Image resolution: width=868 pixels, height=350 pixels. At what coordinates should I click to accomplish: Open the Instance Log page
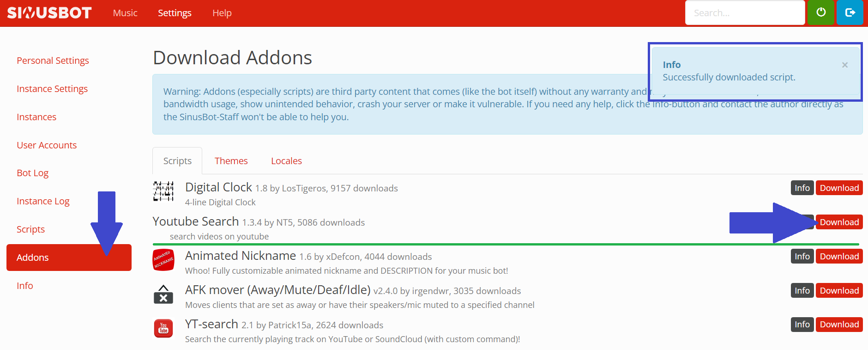(43, 201)
